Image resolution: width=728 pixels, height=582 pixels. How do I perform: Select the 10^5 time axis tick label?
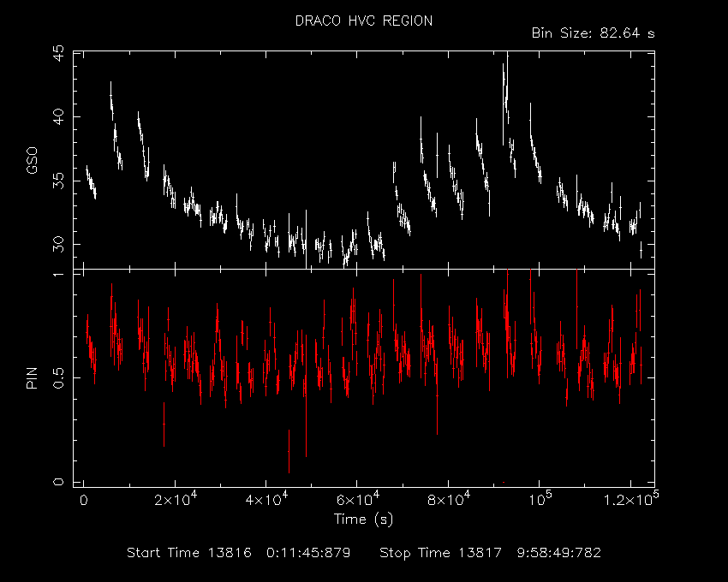(x=541, y=499)
